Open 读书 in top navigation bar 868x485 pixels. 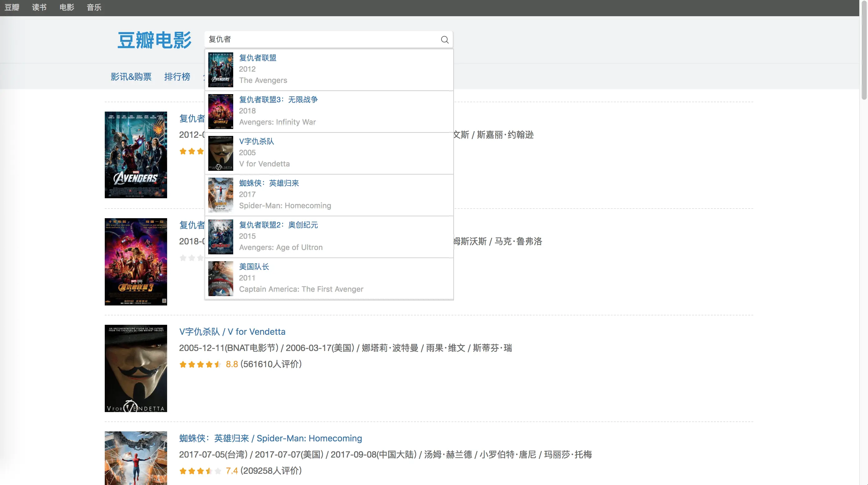point(39,7)
